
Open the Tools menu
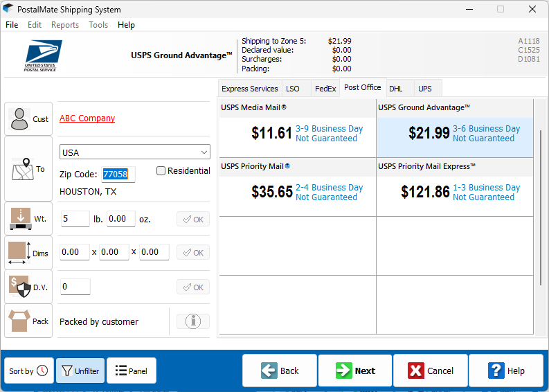(98, 25)
